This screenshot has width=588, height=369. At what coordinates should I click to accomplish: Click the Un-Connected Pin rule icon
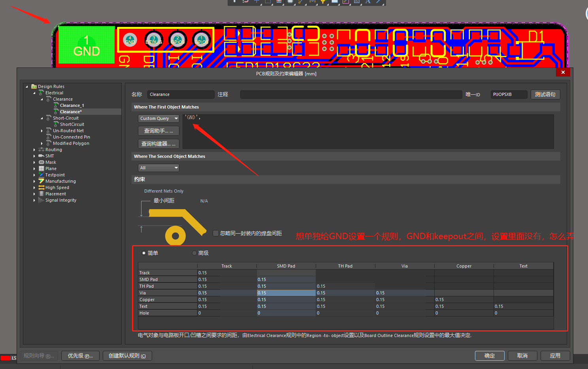pos(49,137)
